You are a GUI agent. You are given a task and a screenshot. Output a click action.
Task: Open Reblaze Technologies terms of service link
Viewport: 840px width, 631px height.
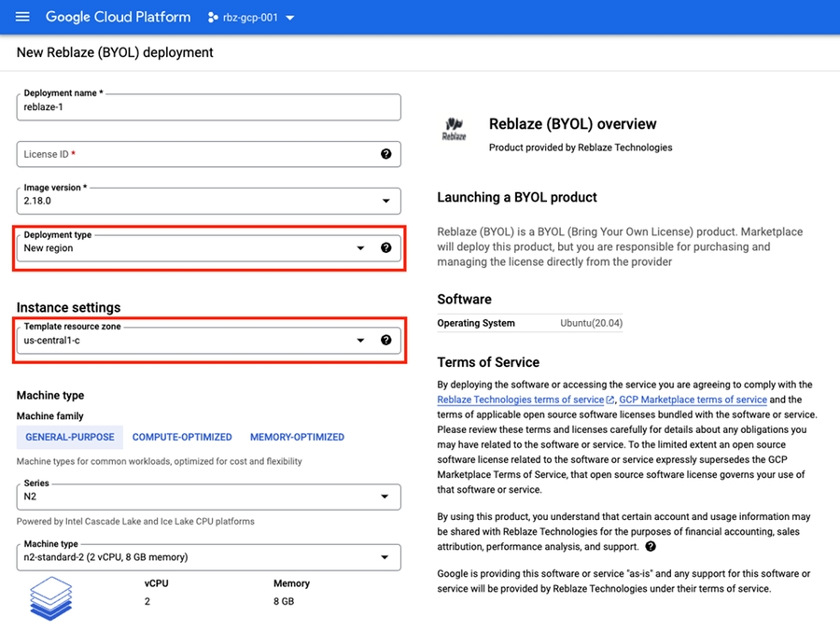(520, 400)
